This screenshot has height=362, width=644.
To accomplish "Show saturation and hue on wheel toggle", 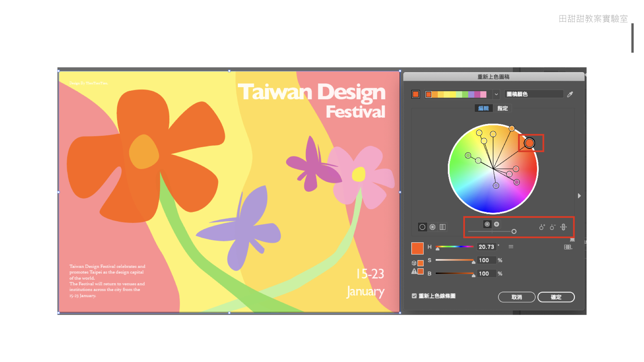I will point(487,224).
